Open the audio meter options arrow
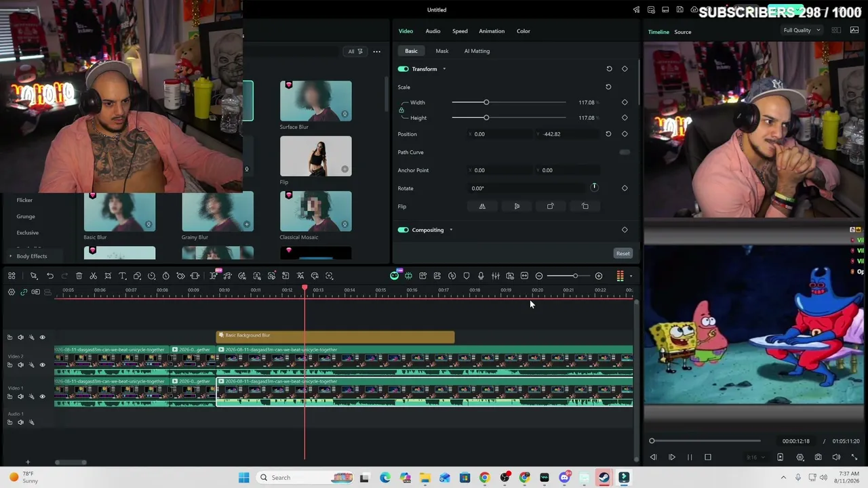The height and width of the screenshot is (488, 868). tap(631, 276)
